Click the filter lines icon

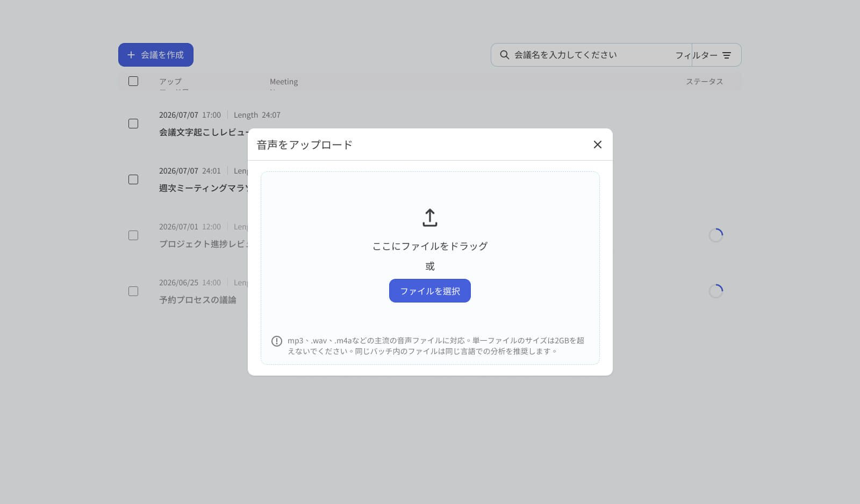(x=727, y=55)
